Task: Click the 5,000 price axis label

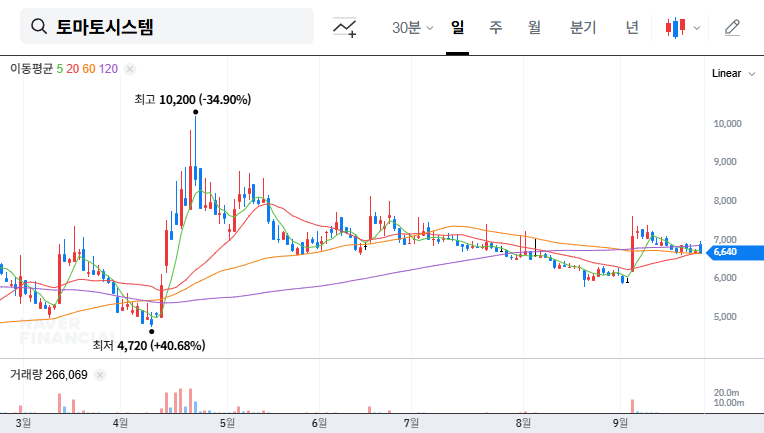Action: (725, 317)
